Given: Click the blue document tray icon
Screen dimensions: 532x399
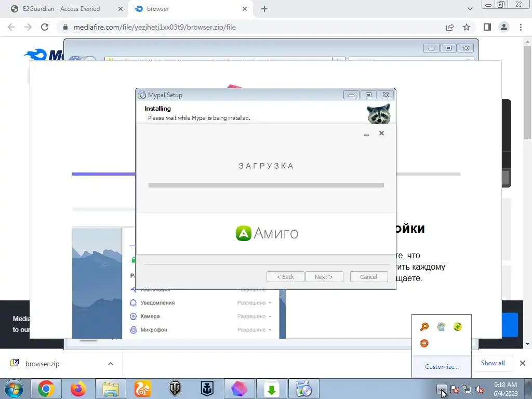Looking at the screenshot, I should point(441,327).
